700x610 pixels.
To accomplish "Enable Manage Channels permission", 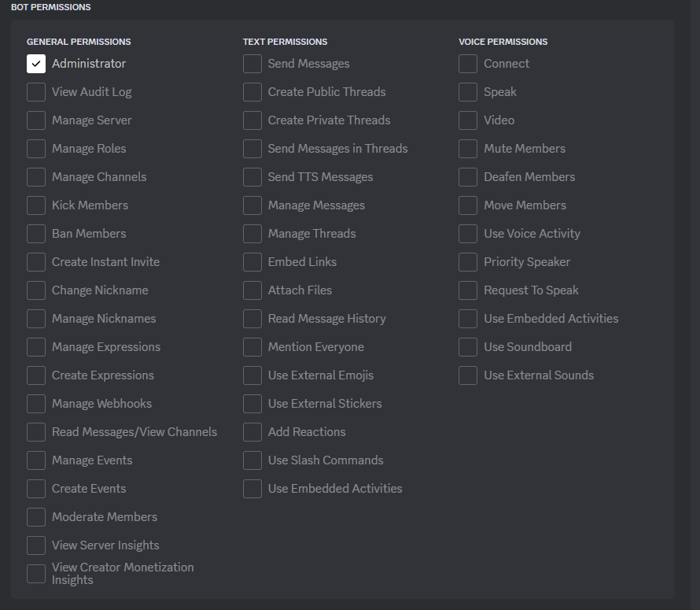I will pyautogui.click(x=36, y=177).
